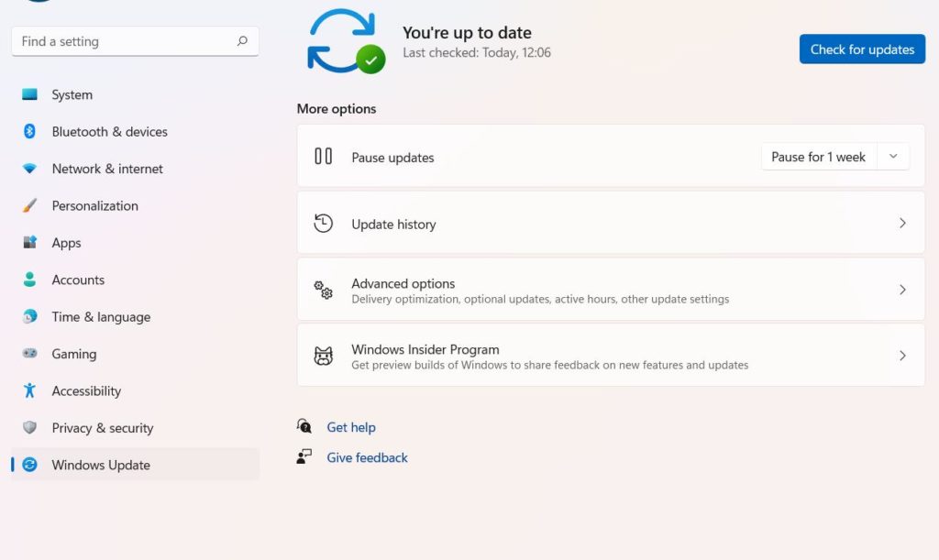Image resolution: width=939 pixels, height=560 pixels.
Task: Click the System monitor icon in sidebar
Action: coord(29,94)
